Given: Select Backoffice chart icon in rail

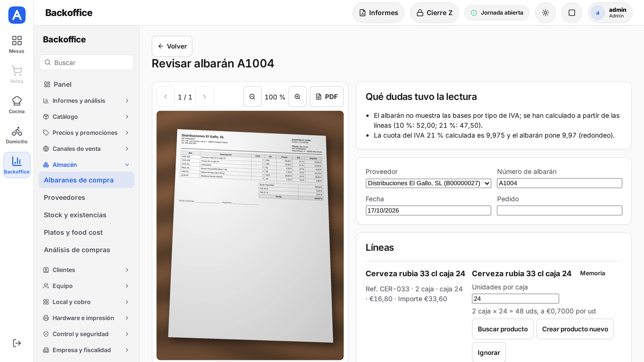Looking at the screenshot, I should (x=17, y=165).
